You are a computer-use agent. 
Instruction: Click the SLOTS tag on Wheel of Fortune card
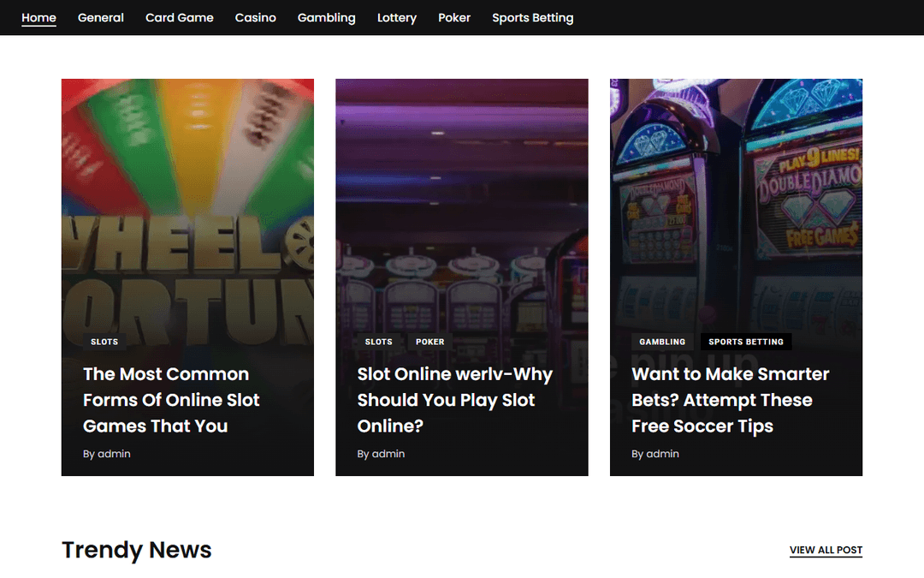pyautogui.click(x=104, y=342)
